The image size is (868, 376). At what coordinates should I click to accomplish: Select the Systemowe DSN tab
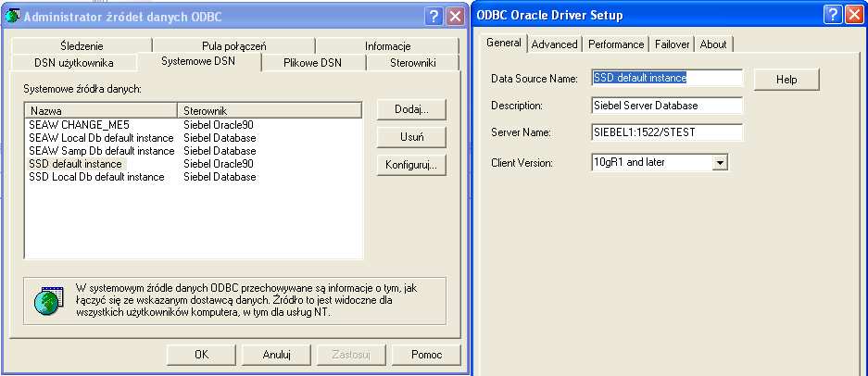click(x=198, y=61)
